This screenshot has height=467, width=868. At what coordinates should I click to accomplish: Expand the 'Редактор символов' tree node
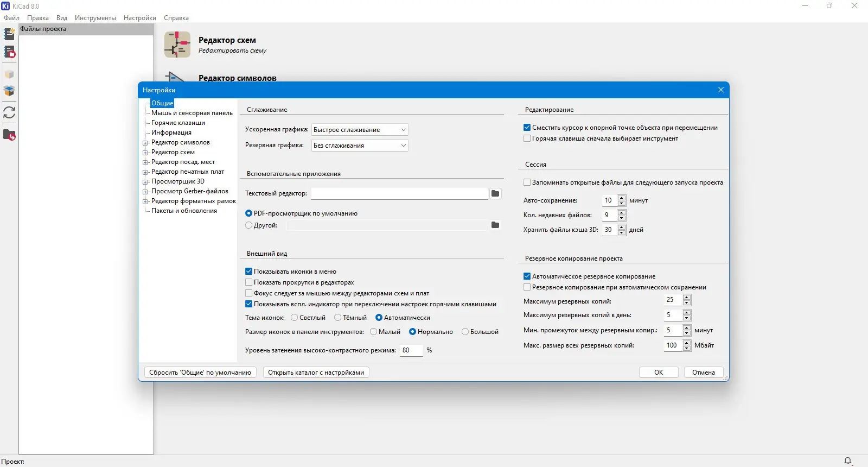tap(145, 143)
